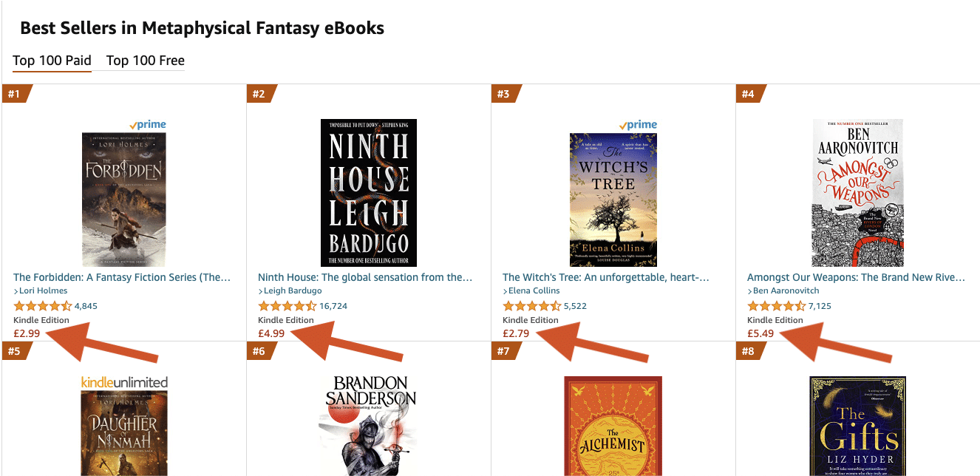Click the £2.99 price of The Forbidden

[25, 333]
